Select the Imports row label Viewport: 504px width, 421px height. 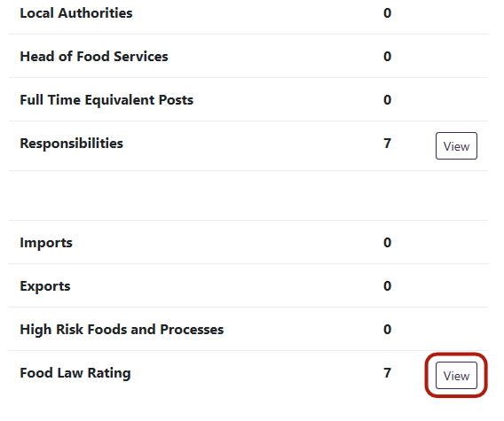(46, 243)
